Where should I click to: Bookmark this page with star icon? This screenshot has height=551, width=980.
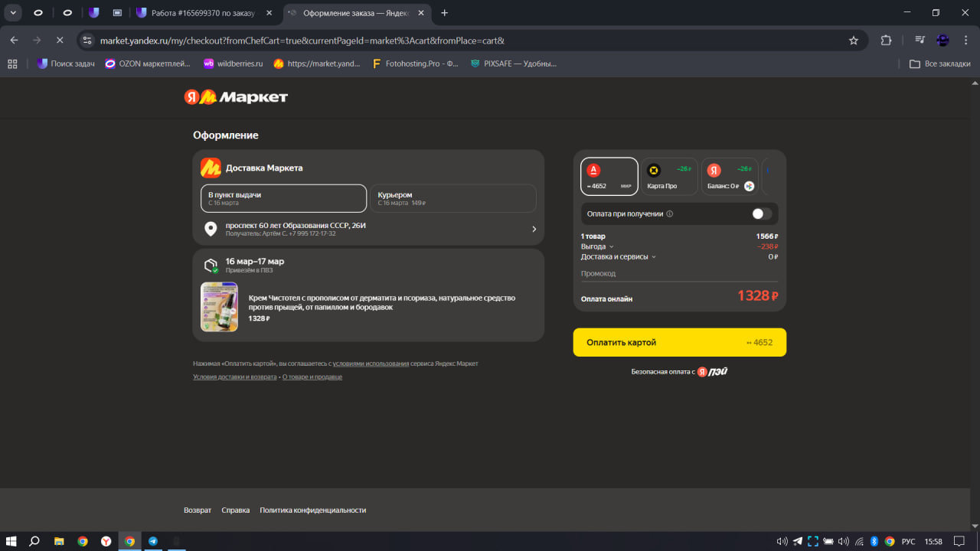(854, 41)
